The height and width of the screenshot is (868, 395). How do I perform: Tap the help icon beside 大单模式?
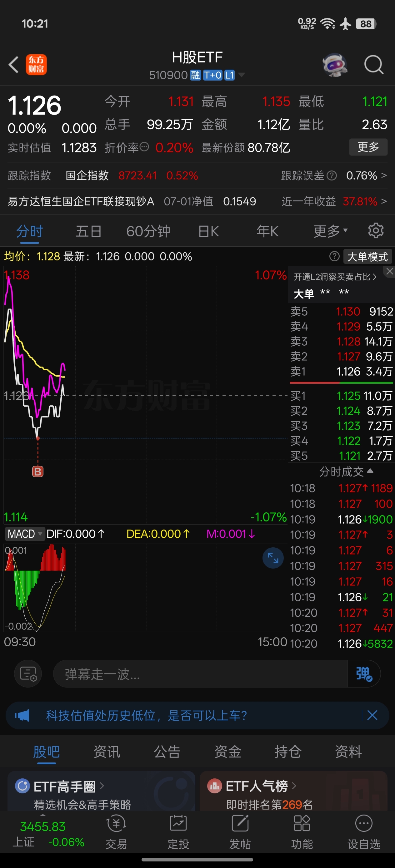pyautogui.click(x=334, y=256)
